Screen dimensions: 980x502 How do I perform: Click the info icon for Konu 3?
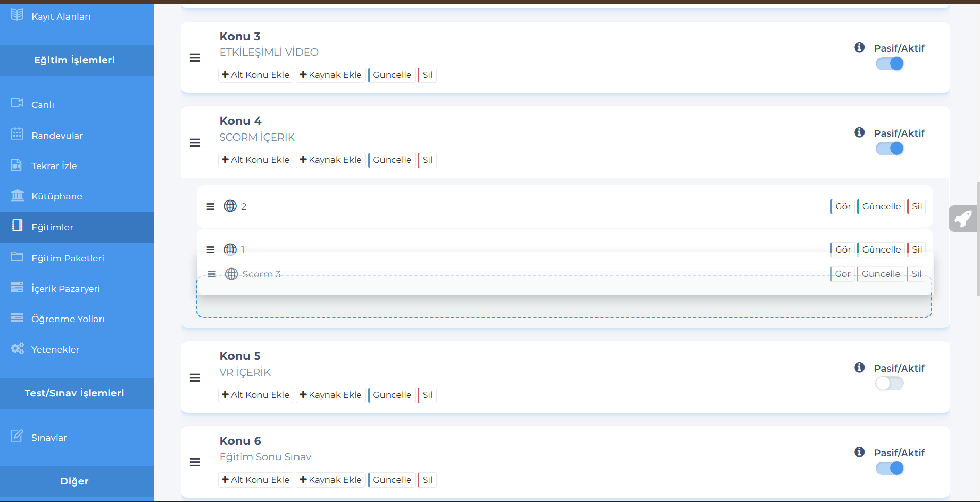point(859,47)
